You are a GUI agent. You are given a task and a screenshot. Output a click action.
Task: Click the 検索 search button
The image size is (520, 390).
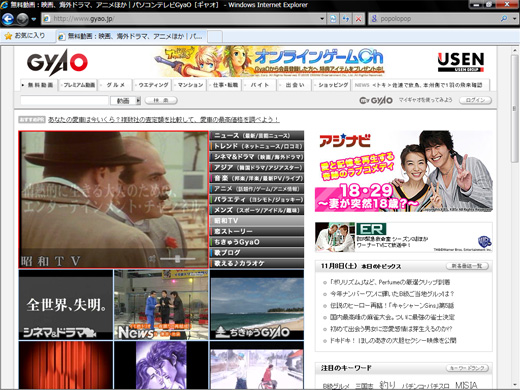(x=161, y=100)
